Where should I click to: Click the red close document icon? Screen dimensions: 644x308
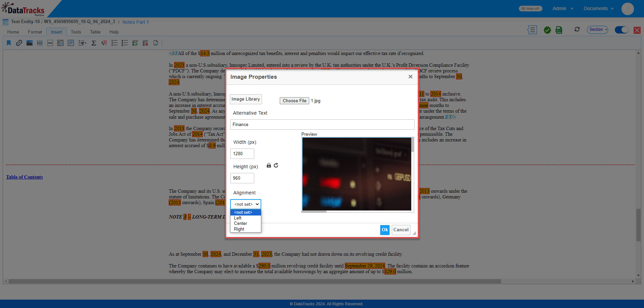[x=637, y=30]
